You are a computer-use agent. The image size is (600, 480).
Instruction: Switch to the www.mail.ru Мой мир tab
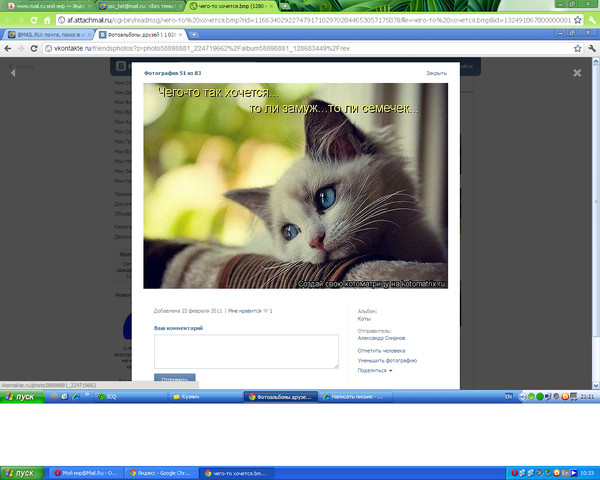click(48, 6)
